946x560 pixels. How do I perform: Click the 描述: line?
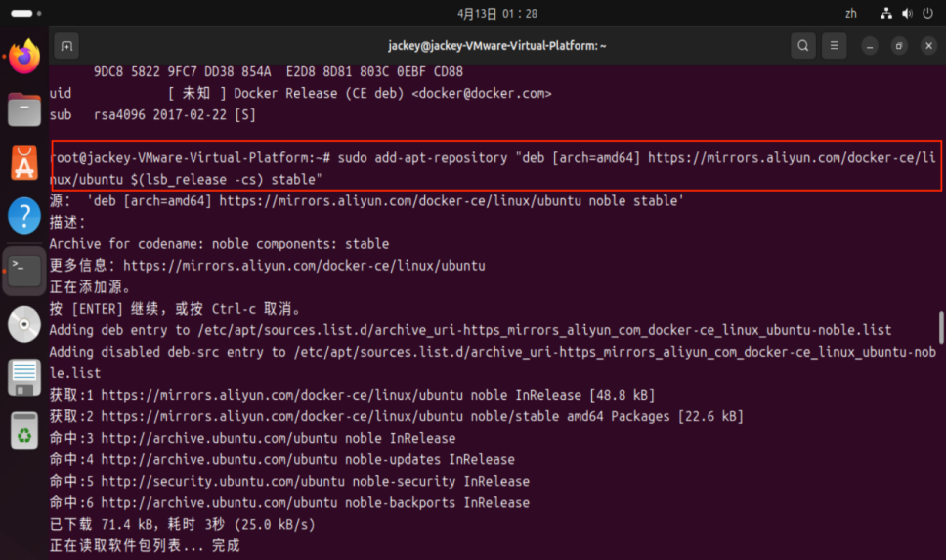67,223
